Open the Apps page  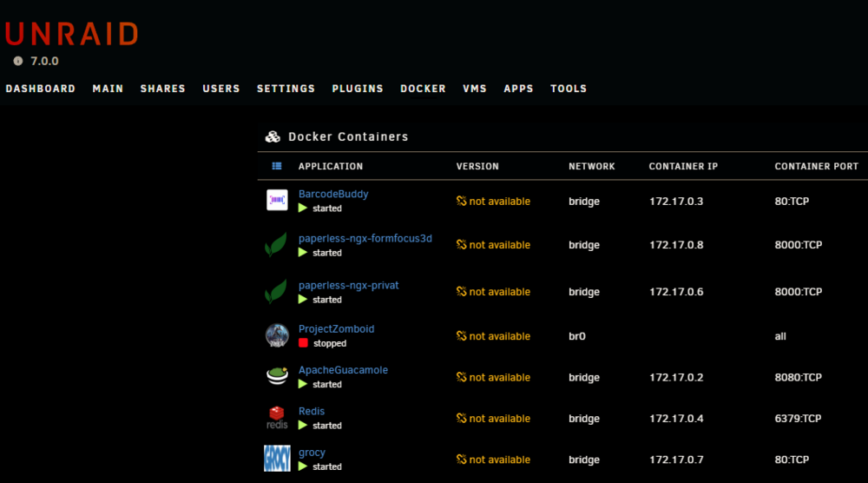point(518,89)
